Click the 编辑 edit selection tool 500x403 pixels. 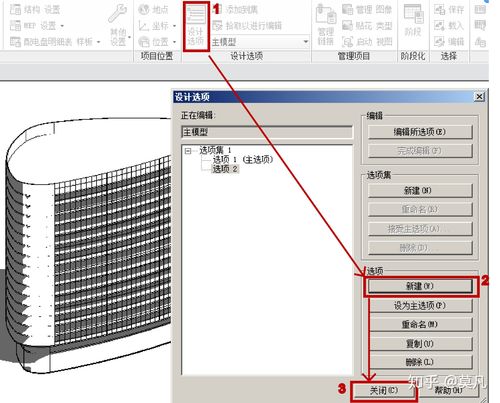click(449, 42)
